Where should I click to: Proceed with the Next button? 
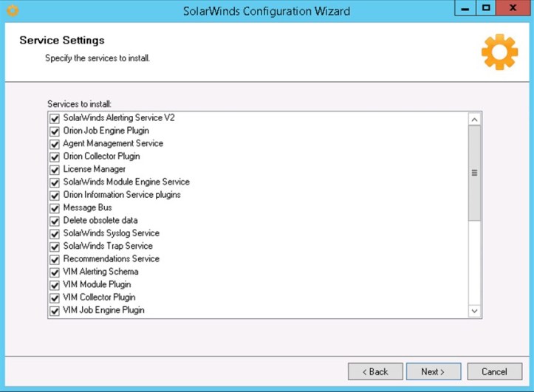(x=434, y=371)
